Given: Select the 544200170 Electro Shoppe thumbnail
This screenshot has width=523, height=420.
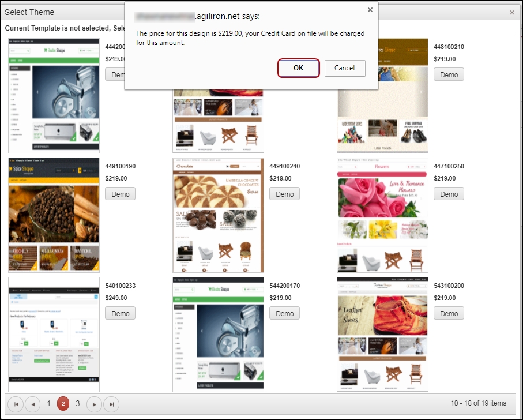Looking at the screenshot, I should (x=218, y=335).
